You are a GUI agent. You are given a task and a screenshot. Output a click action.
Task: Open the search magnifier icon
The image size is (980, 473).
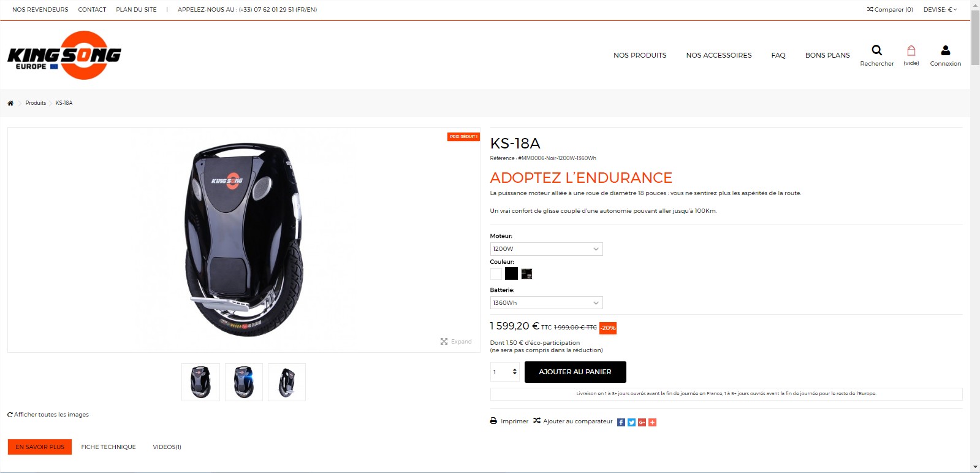tap(877, 50)
